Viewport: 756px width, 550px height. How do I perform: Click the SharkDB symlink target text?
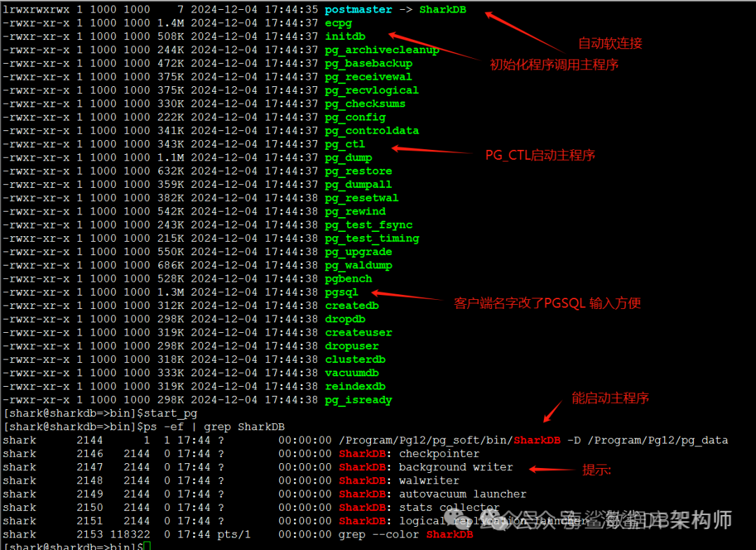442,9
